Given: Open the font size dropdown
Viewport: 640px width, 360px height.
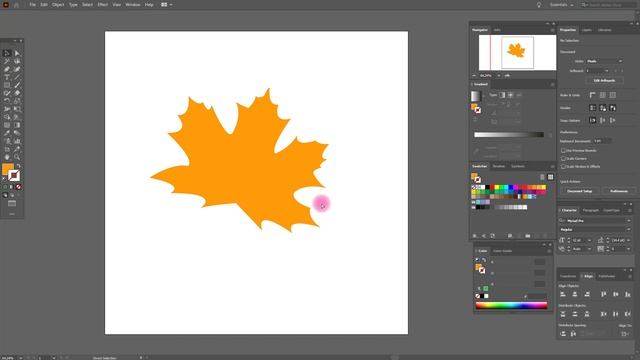Looking at the screenshot, I should click(x=589, y=240).
